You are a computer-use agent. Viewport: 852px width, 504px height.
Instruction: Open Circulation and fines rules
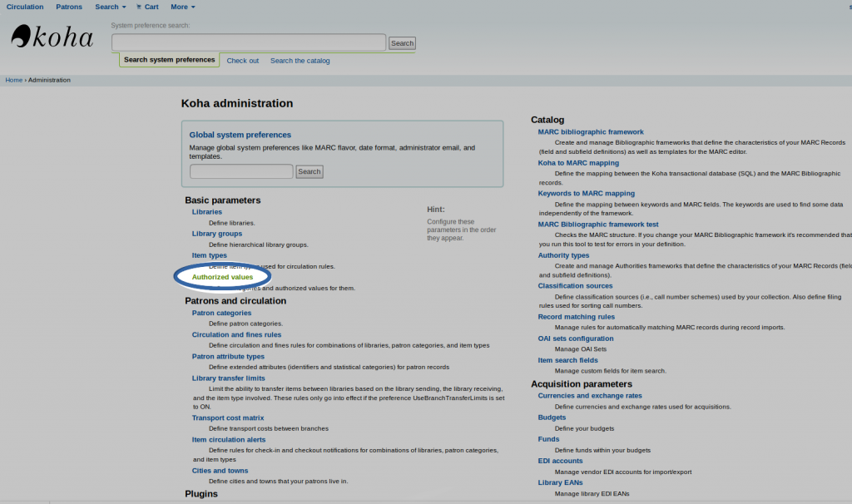coord(236,334)
